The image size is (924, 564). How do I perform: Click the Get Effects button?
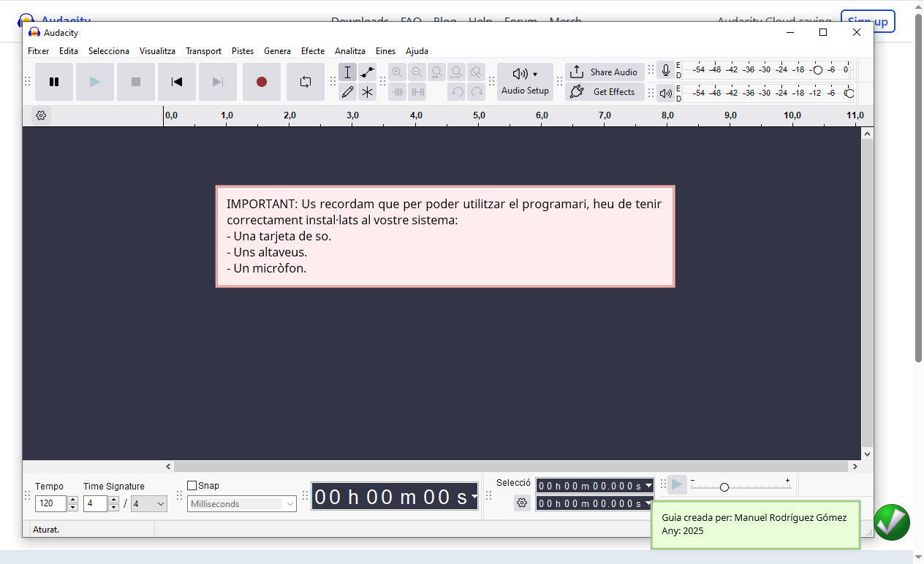605,92
